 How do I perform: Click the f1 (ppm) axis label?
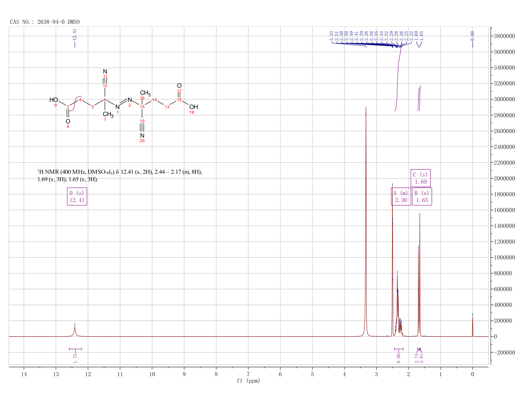click(248, 381)
